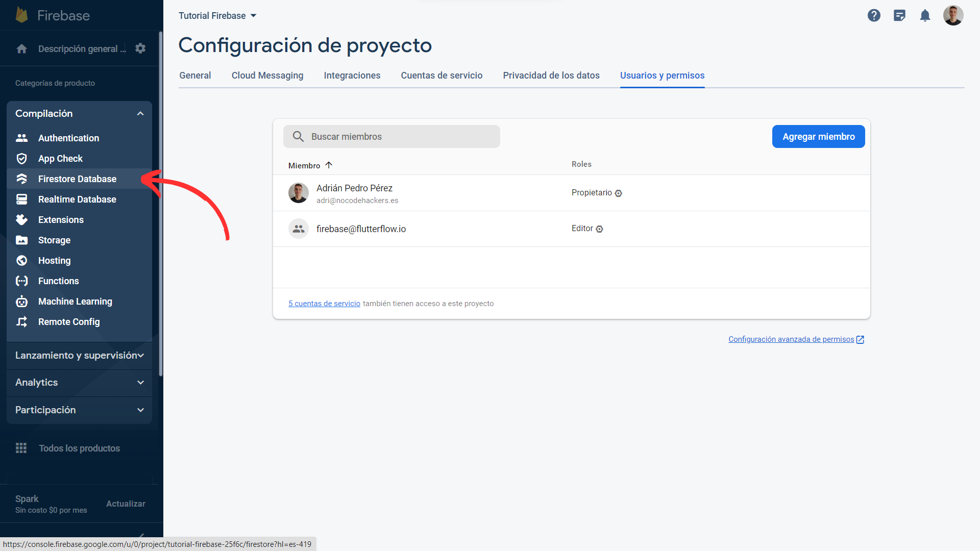Switch to the Cuentas de servicio tab
The image size is (980, 551).
pyautogui.click(x=442, y=75)
